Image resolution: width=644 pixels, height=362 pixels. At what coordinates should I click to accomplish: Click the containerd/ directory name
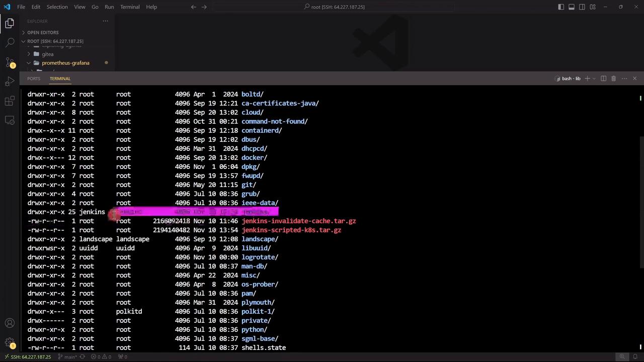[x=262, y=130]
